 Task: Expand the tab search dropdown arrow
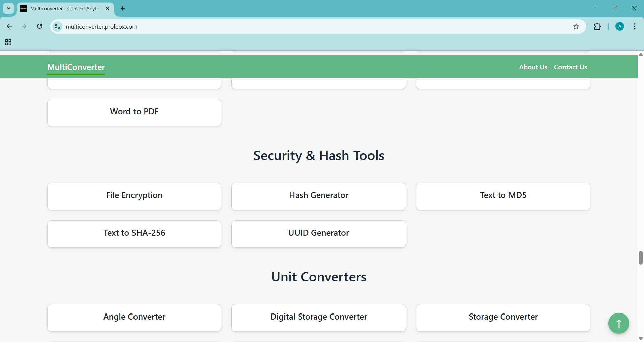[x=9, y=8]
